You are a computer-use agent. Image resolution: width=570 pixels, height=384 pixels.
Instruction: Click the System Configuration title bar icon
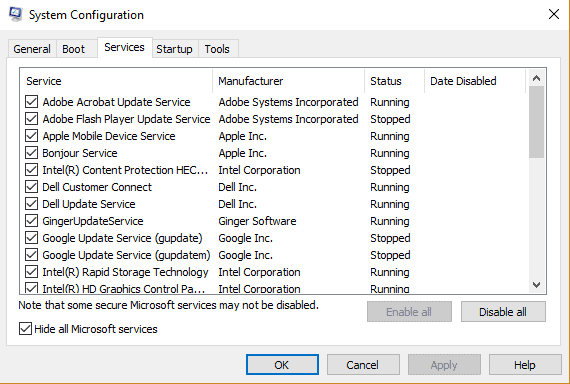point(15,15)
